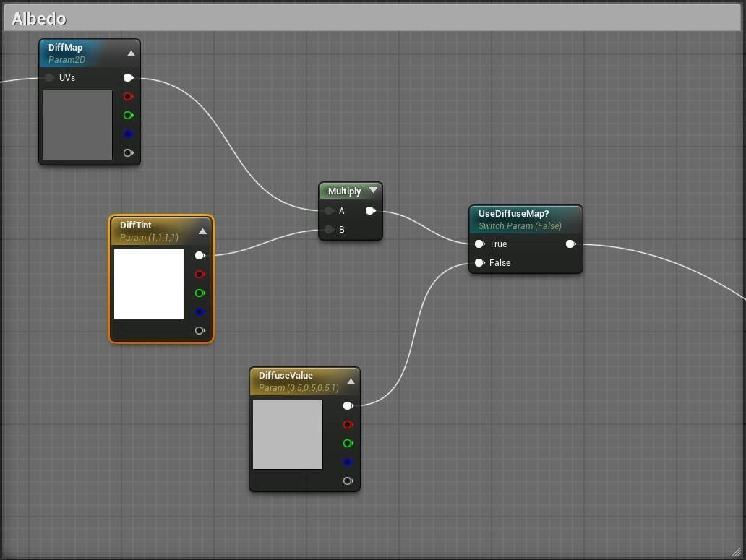Click Multiply node input pin A
746x560 pixels.
click(329, 210)
